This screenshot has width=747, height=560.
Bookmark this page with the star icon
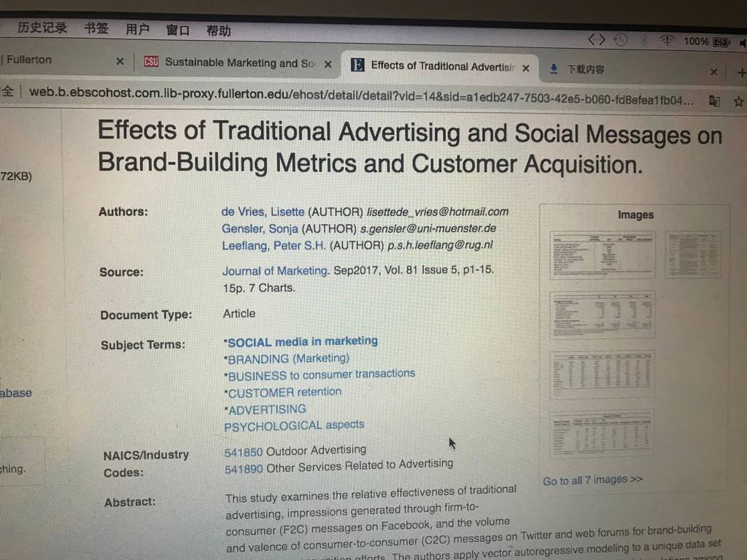click(x=738, y=101)
